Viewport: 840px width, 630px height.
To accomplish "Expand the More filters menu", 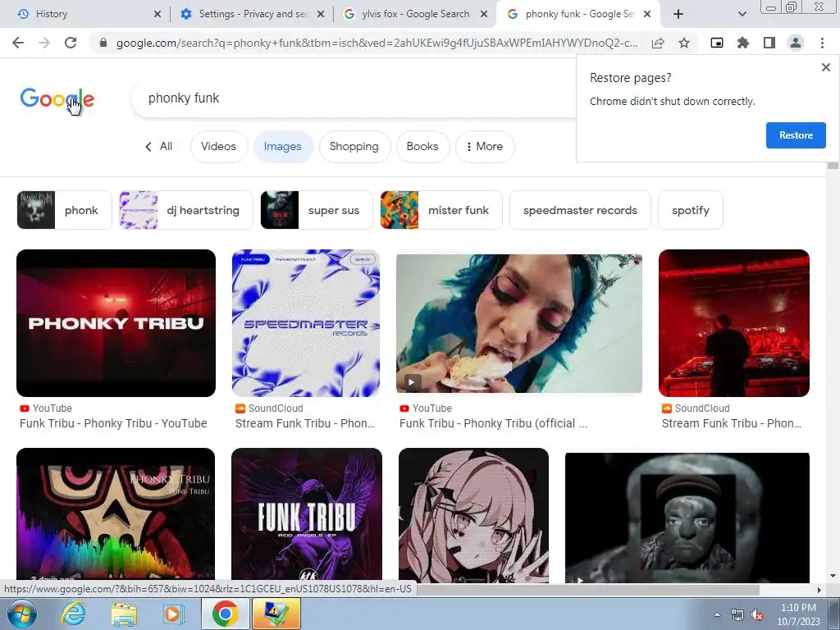I will pyautogui.click(x=485, y=146).
